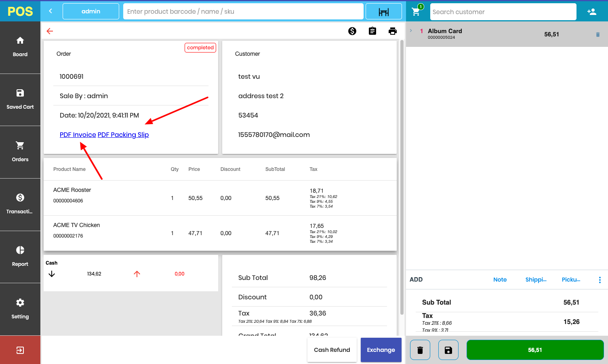The image size is (608, 364).
Task: Click the ACME TV Chicken SKU 00000002176
Action: point(68,236)
